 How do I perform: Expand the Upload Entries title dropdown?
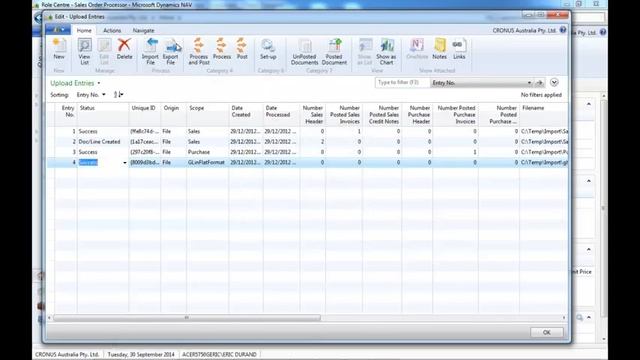click(x=99, y=83)
